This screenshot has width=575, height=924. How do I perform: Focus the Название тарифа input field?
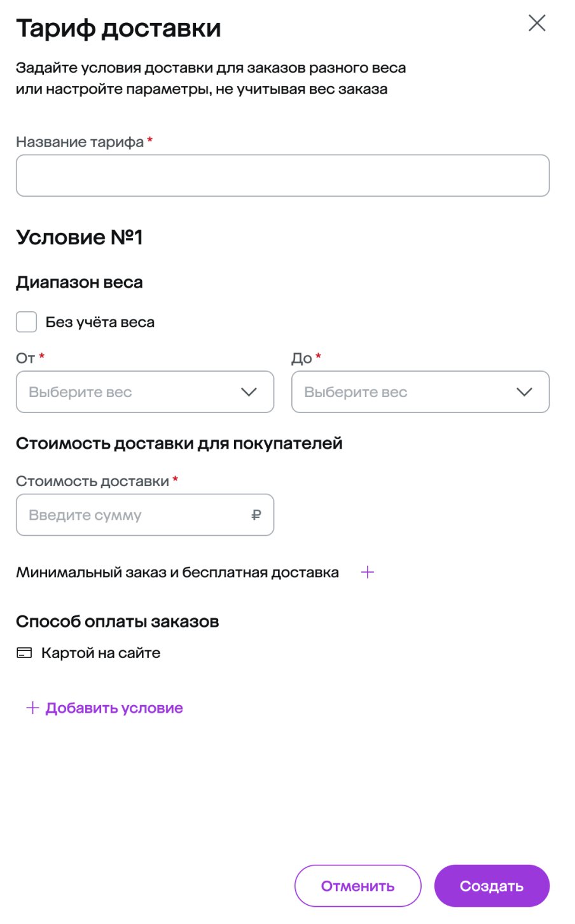click(x=282, y=176)
